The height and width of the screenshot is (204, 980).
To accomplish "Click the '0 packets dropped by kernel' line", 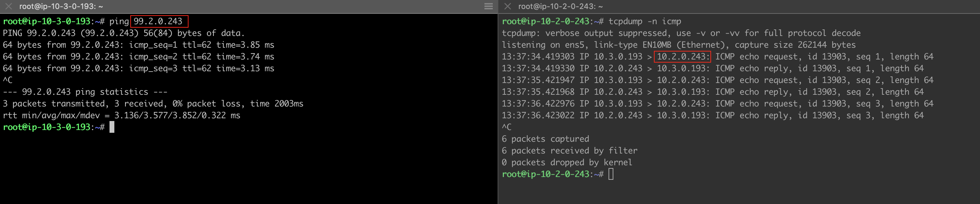I will [567, 163].
